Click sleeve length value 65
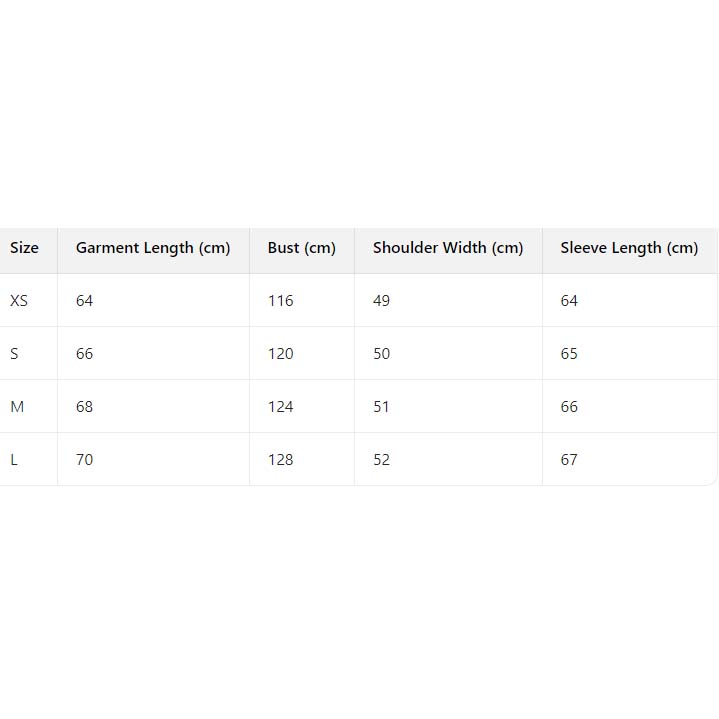This screenshot has width=719, height=719. coord(569,354)
